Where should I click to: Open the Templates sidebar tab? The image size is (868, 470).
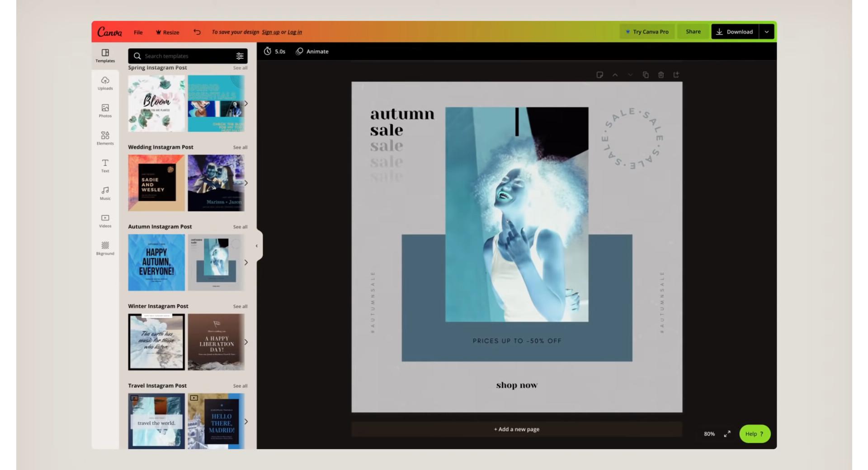[105, 56]
